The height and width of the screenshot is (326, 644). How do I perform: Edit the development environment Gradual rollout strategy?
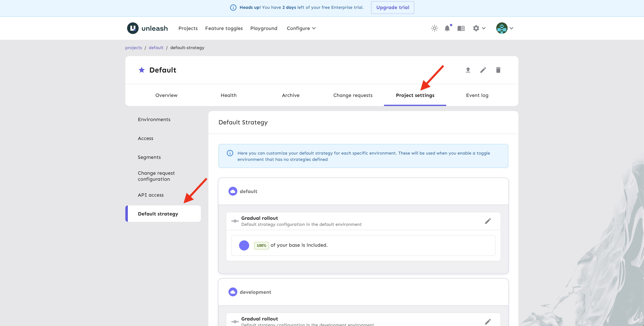(488, 321)
